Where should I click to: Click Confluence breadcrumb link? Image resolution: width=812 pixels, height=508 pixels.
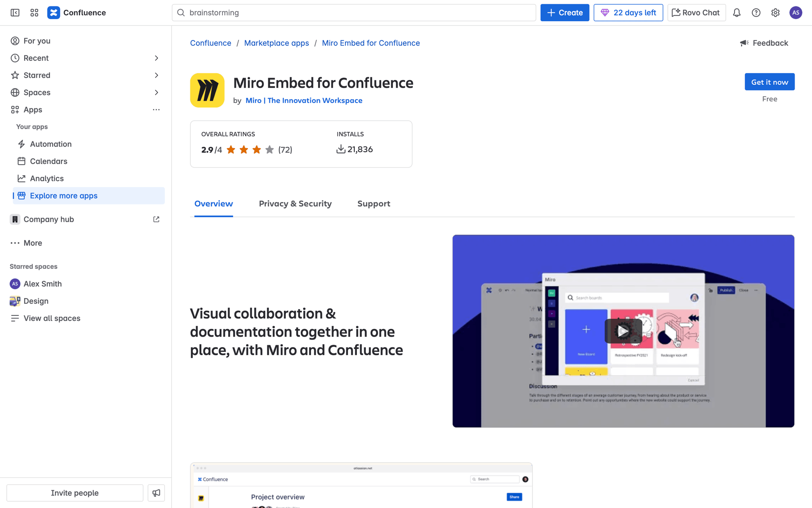[x=211, y=43]
